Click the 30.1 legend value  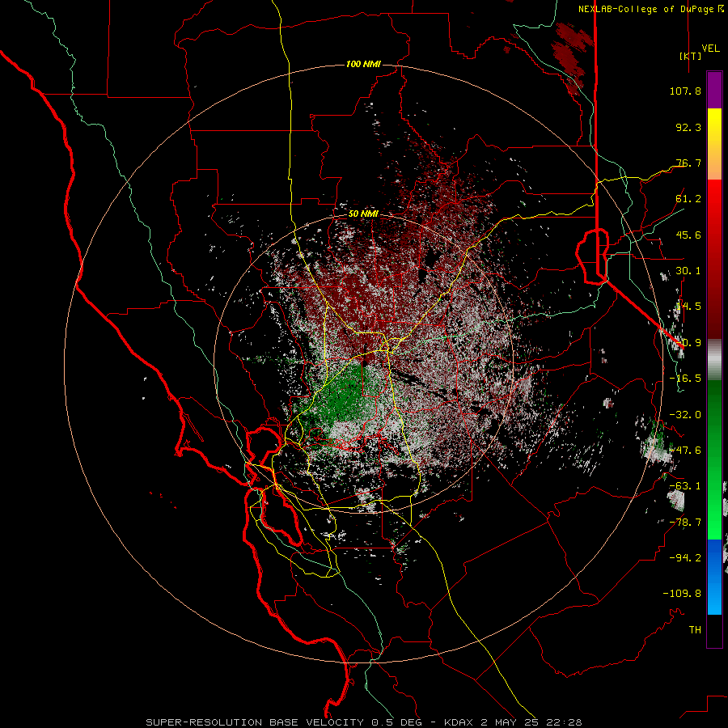(688, 271)
